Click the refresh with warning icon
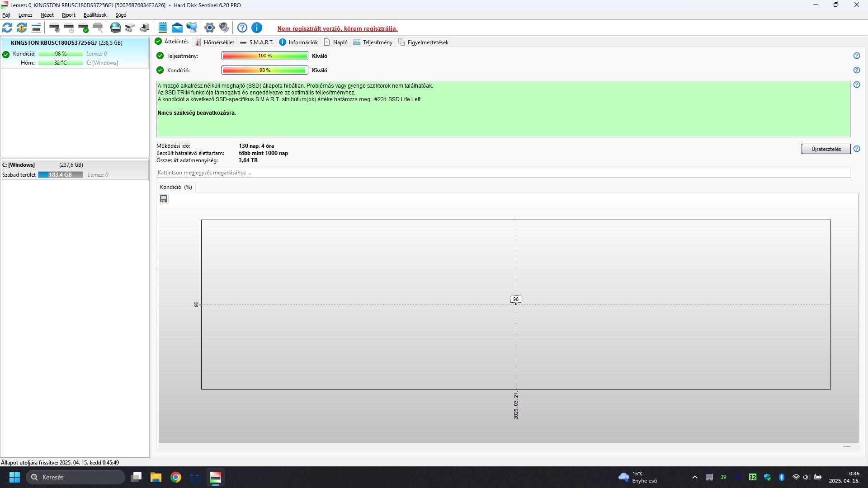The height and width of the screenshot is (488, 868). point(22,28)
